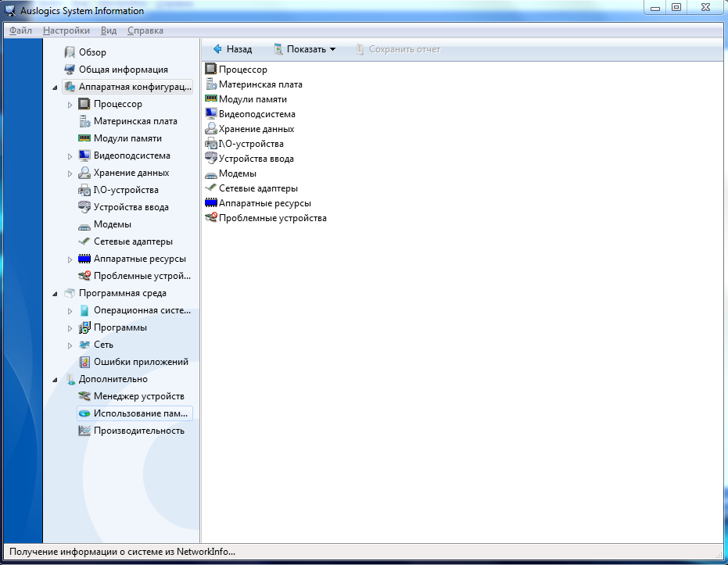Go back with the Назад button
728x565 pixels.
[232, 49]
